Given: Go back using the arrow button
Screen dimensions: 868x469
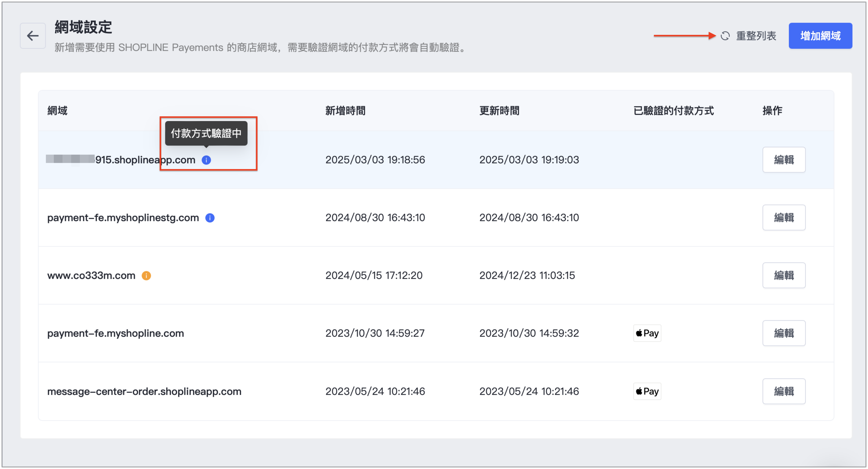Looking at the screenshot, I should point(33,36).
